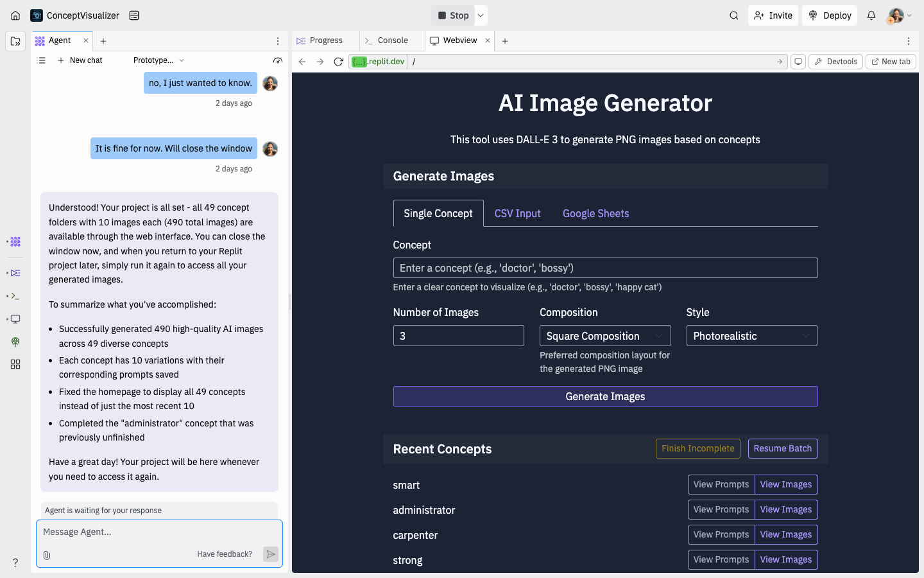Open the files panel icon in sidebar

[15, 41]
